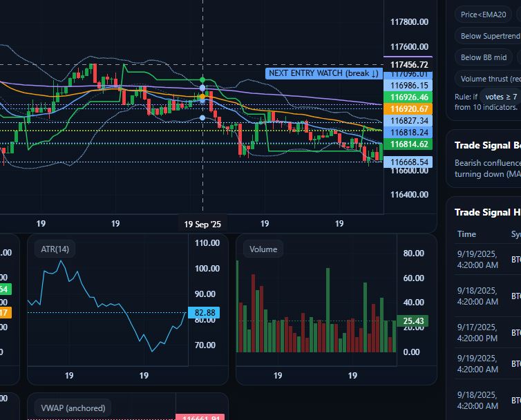Click the 116668.54 lower band price tag

point(410,162)
